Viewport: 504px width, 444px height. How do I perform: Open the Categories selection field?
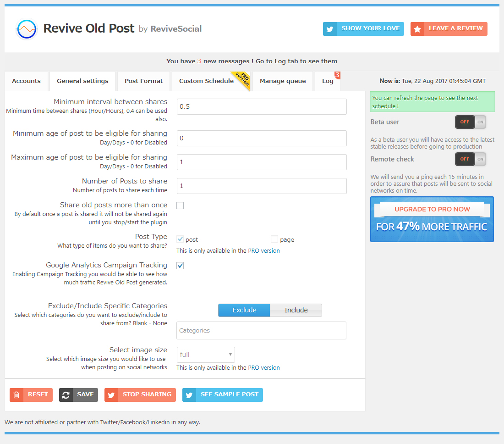click(261, 330)
